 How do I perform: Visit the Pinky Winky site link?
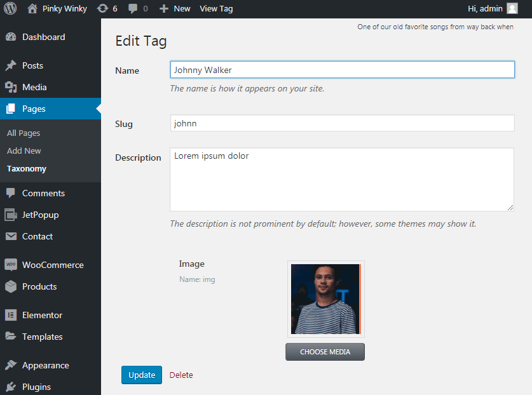[x=64, y=9]
